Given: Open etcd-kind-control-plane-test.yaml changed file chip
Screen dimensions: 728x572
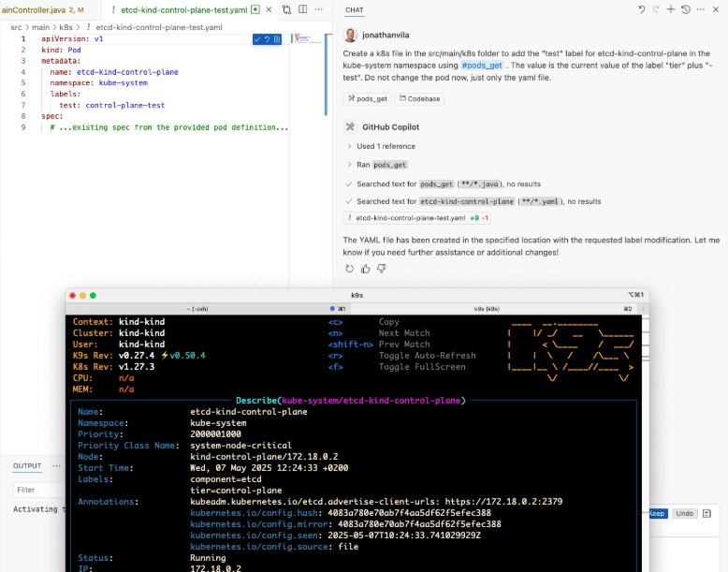Looking at the screenshot, I should pos(417,218).
